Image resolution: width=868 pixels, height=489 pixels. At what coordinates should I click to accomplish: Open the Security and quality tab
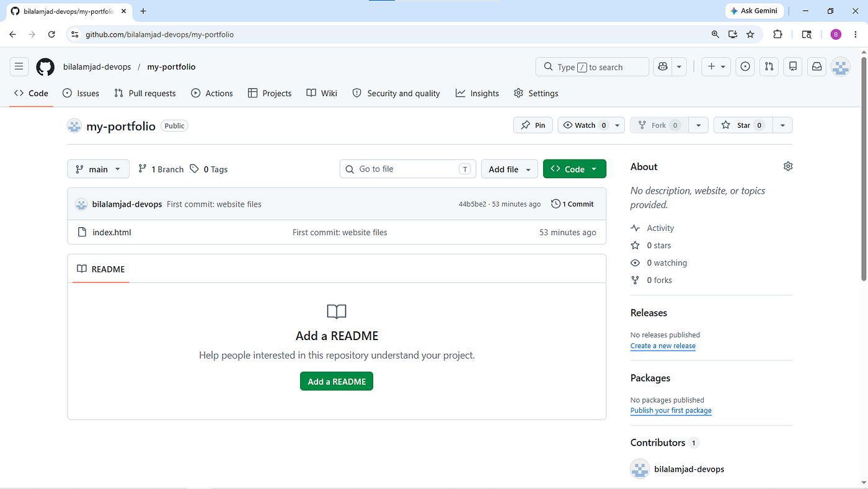click(396, 93)
